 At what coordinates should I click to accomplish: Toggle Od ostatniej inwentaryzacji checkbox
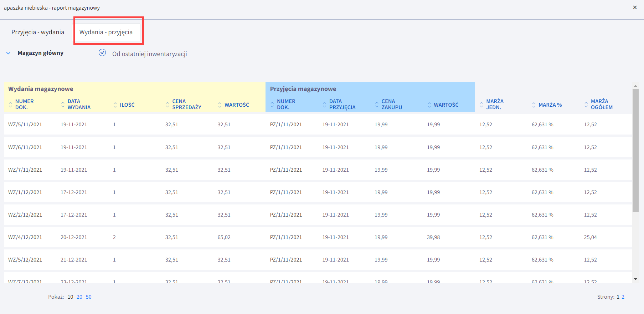pyautogui.click(x=102, y=53)
